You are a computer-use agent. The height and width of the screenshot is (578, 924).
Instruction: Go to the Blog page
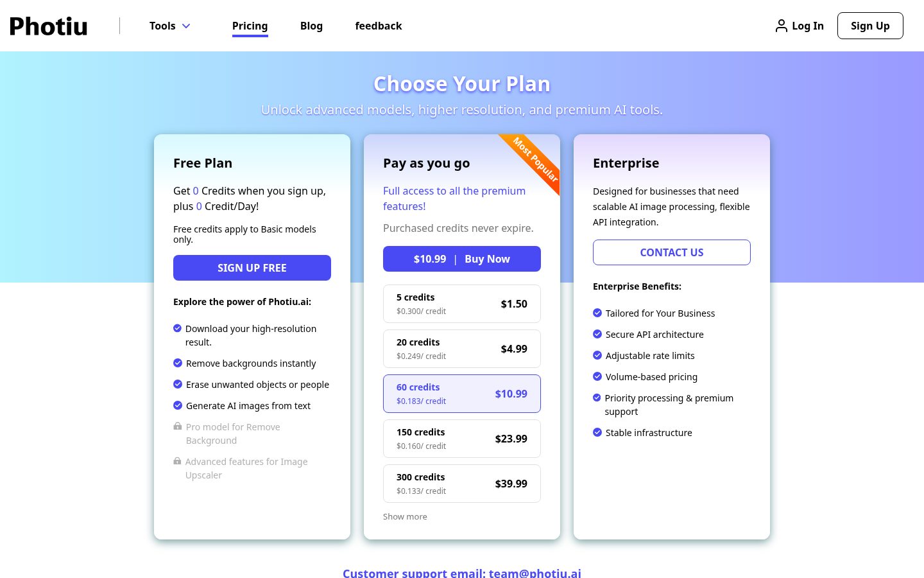click(311, 26)
